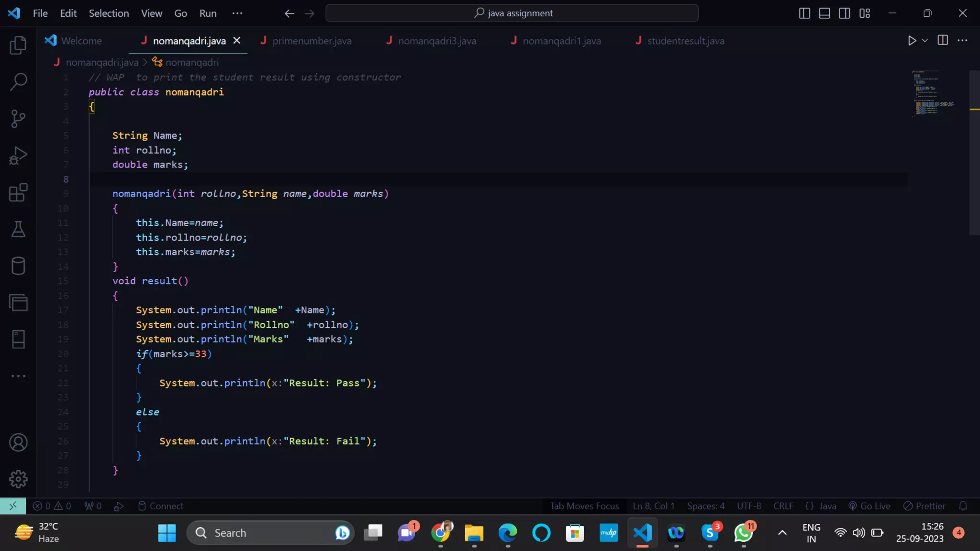Open the Explorer view in activity bar
The width and height of the screenshot is (980, 551).
pos(18,45)
